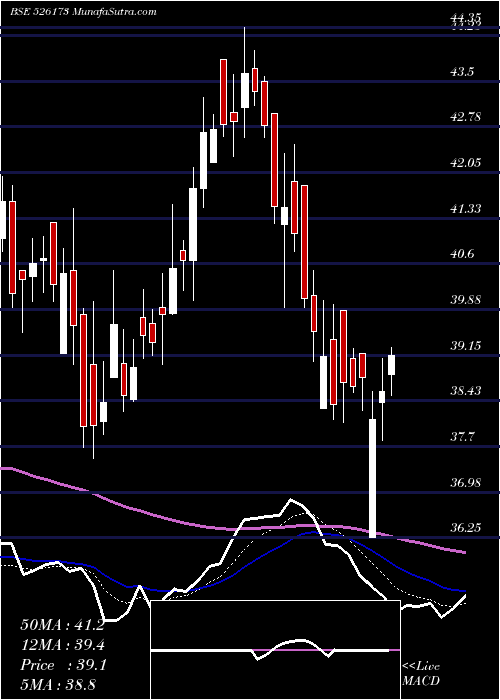Click the 36.98 price axis label
Screen dimensions: 500x700
coord(466,482)
